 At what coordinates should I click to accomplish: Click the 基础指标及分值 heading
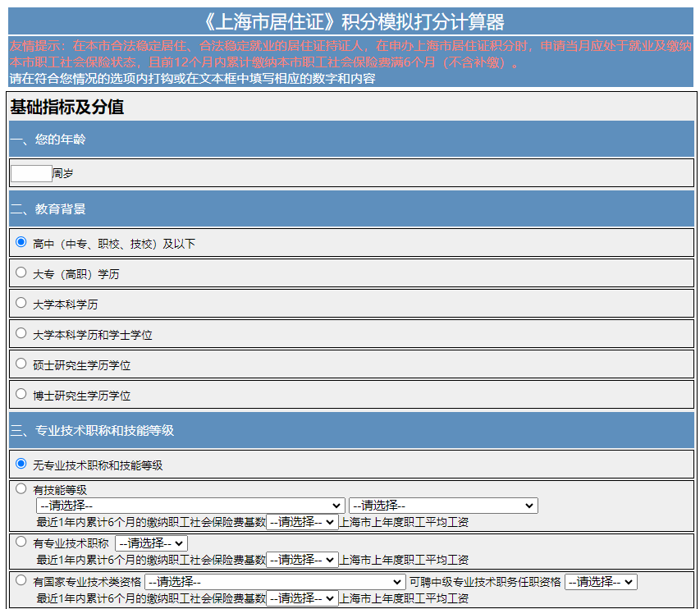[67, 108]
